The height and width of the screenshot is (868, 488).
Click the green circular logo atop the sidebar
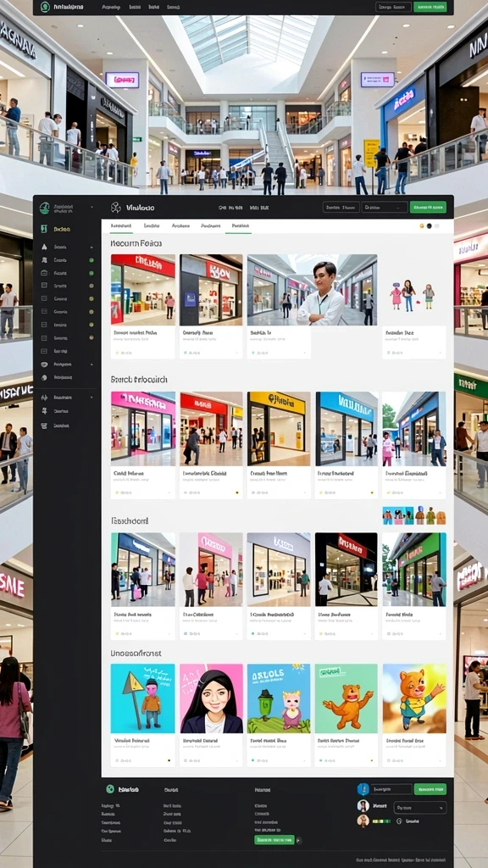tap(44, 209)
